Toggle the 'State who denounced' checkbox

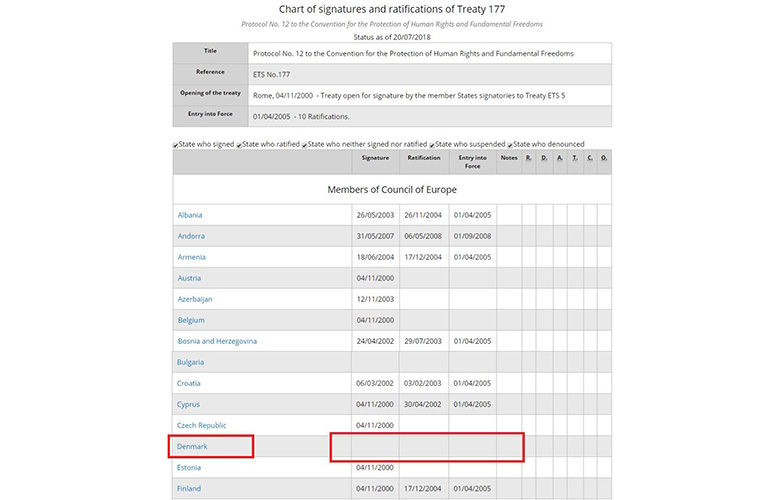pyautogui.click(x=510, y=145)
